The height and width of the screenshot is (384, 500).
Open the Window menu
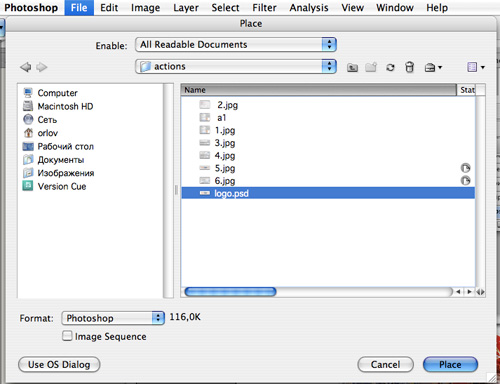click(x=395, y=8)
